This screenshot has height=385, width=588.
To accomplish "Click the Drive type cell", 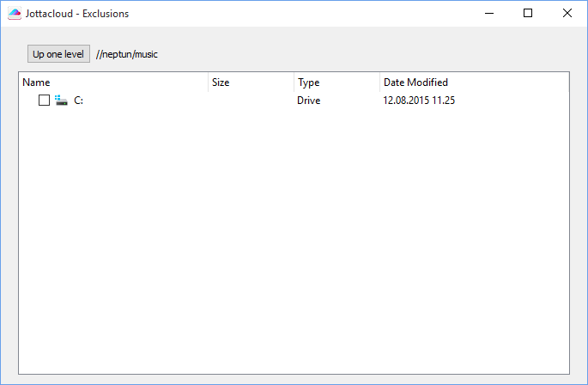I will (309, 101).
